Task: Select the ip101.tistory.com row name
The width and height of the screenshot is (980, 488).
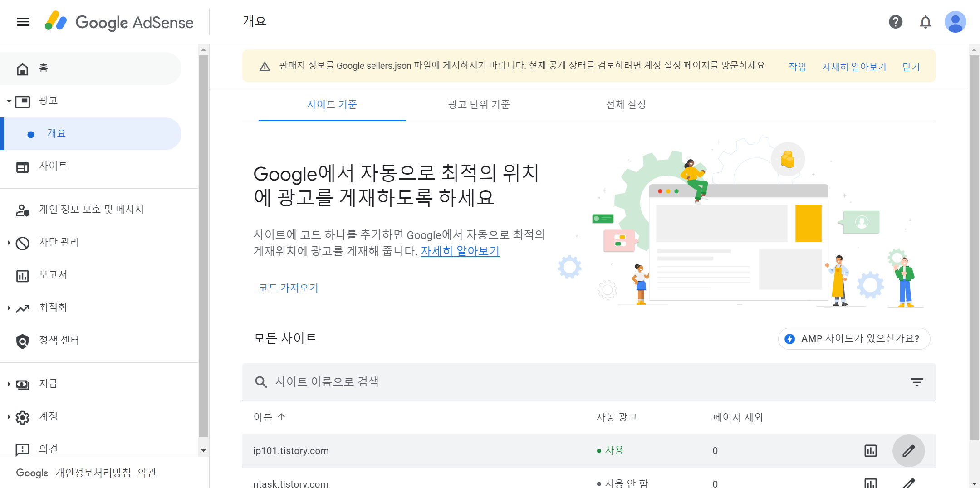Action: pos(291,451)
